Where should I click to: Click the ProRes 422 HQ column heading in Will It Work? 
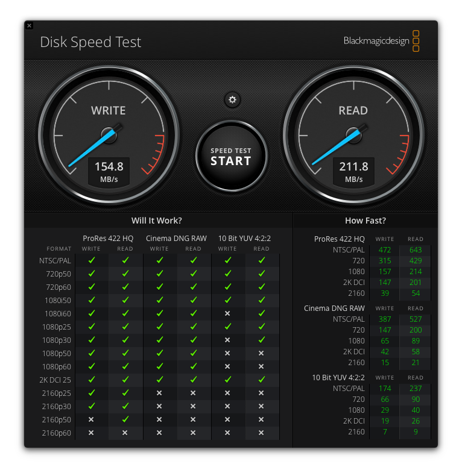(108, 239)
